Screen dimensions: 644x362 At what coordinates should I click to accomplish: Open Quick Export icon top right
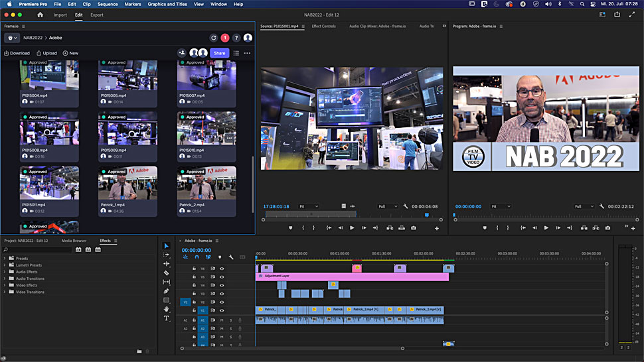617,15
